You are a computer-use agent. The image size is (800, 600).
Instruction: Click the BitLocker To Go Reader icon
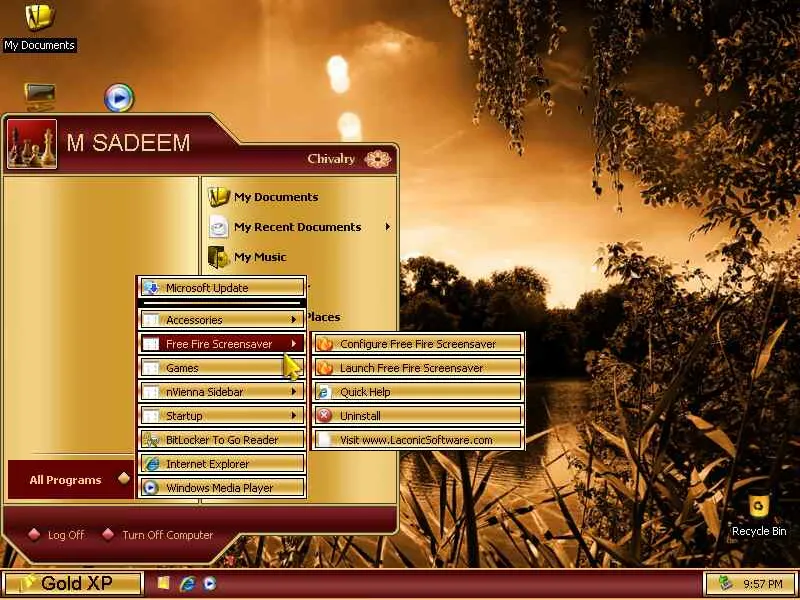point(151,440)
